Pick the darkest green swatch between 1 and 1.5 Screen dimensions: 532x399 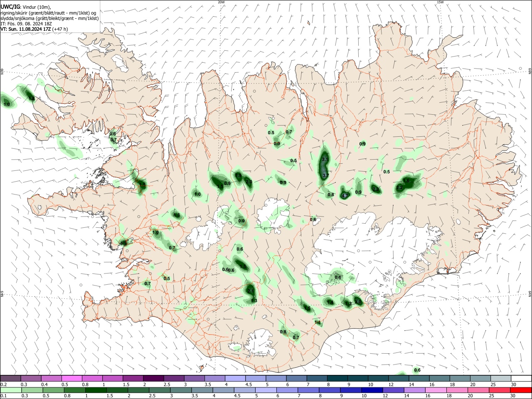click(96, 390)
